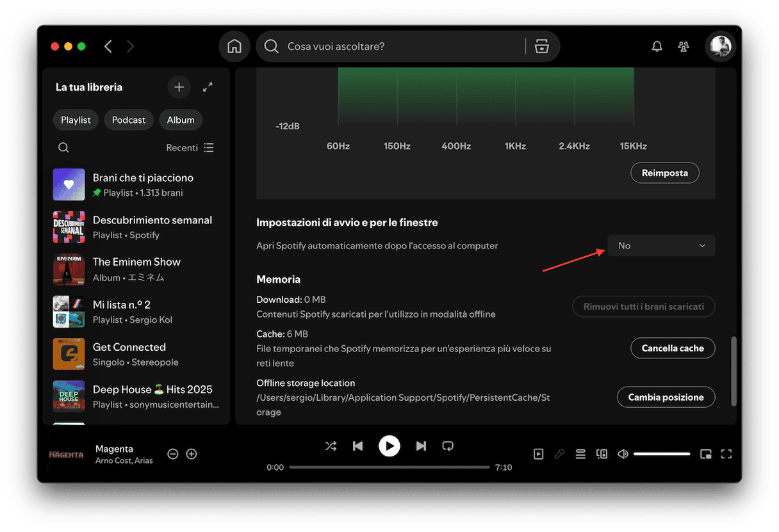This screenshot has height=532, width=779.
Task: Mute the volume speaker icon
Action: click(623, 454)
